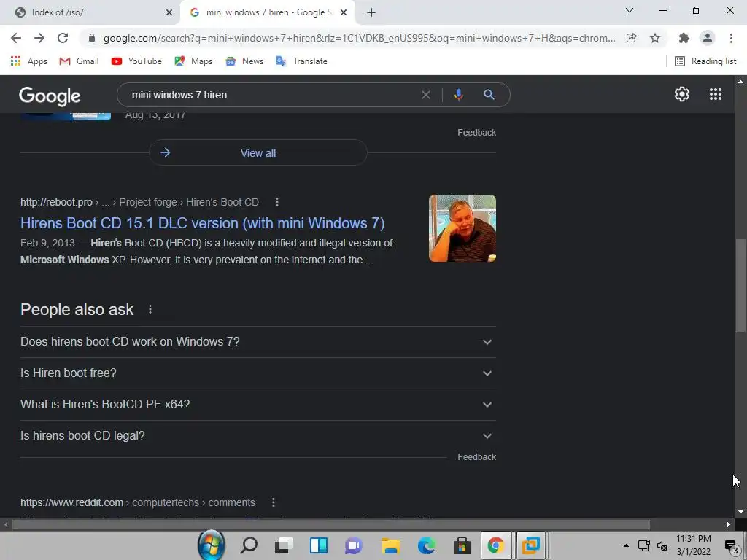The width and height of the screenshot is (747, 560).
Task: Open Google apps grid
Action: click(716, 94)
